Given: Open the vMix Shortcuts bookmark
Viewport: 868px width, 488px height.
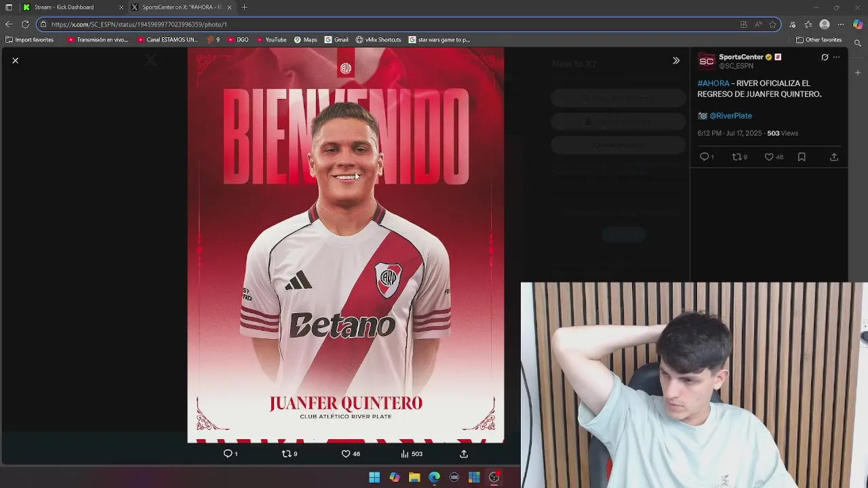Looking at the screenshot, I should pos(378,40).
